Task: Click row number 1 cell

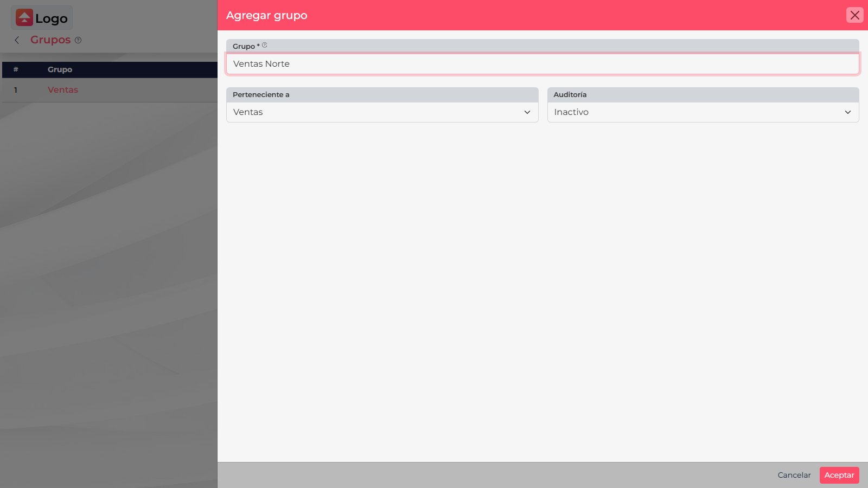Action: pyautogui.click(x=16, y=90)
